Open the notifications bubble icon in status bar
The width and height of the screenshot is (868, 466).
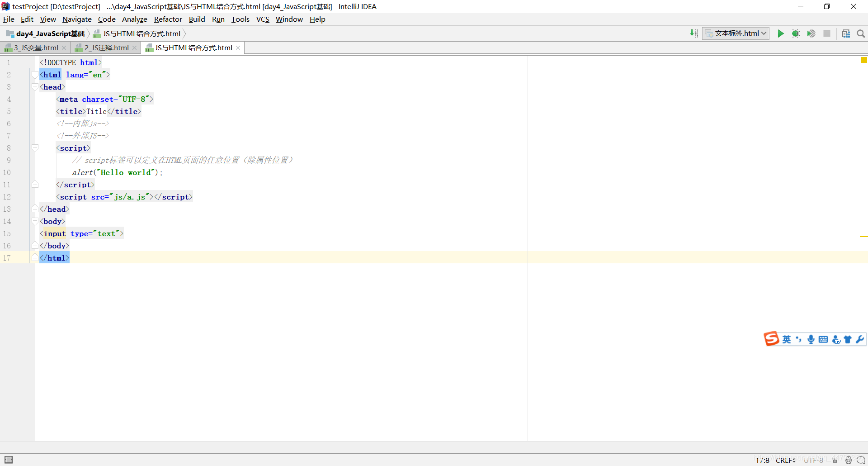click(x=861, y=460)
